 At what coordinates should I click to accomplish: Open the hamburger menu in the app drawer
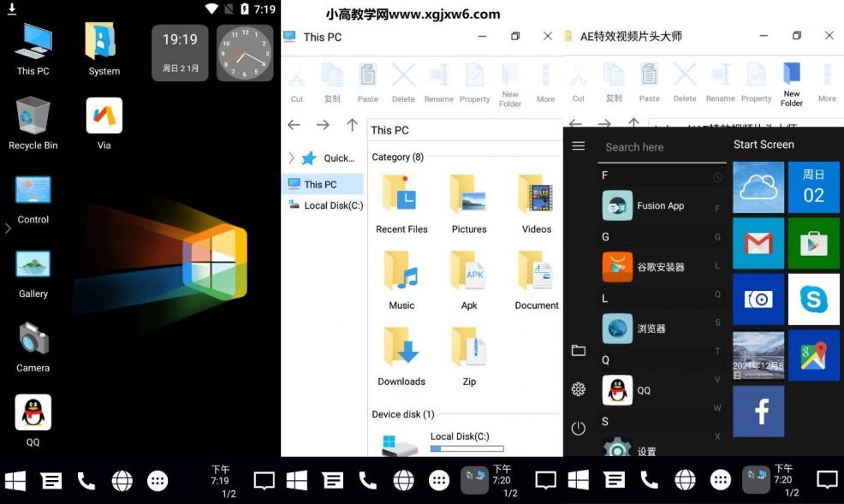[578, 146]
